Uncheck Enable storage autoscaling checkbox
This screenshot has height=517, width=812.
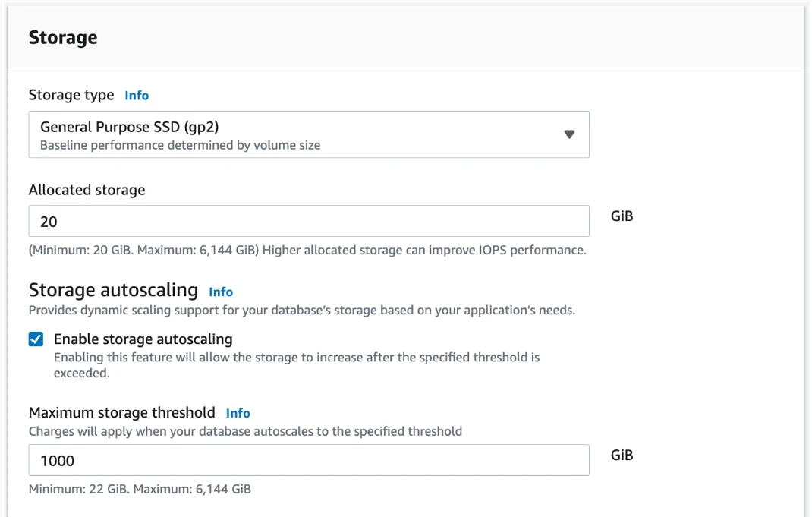[36, 339]
